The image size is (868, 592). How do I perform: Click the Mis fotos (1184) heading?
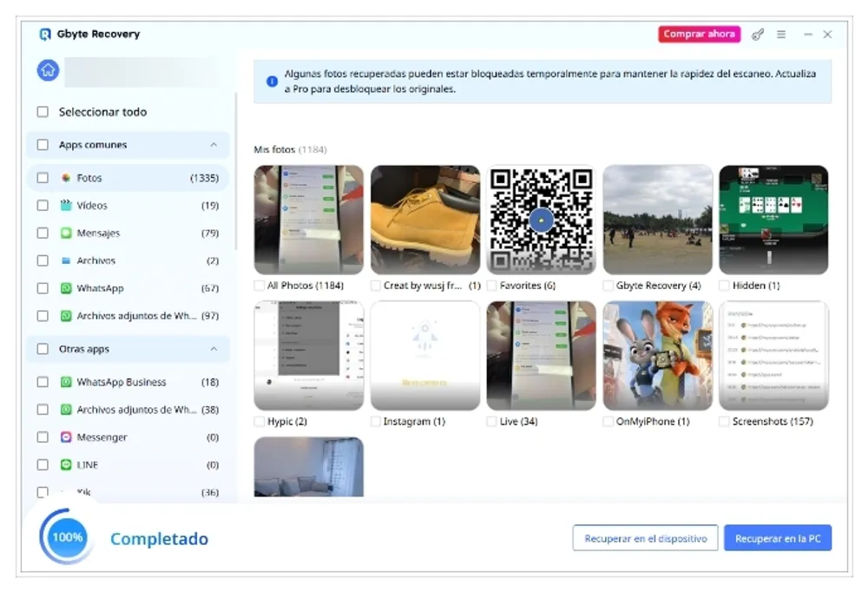coord(290,149)
